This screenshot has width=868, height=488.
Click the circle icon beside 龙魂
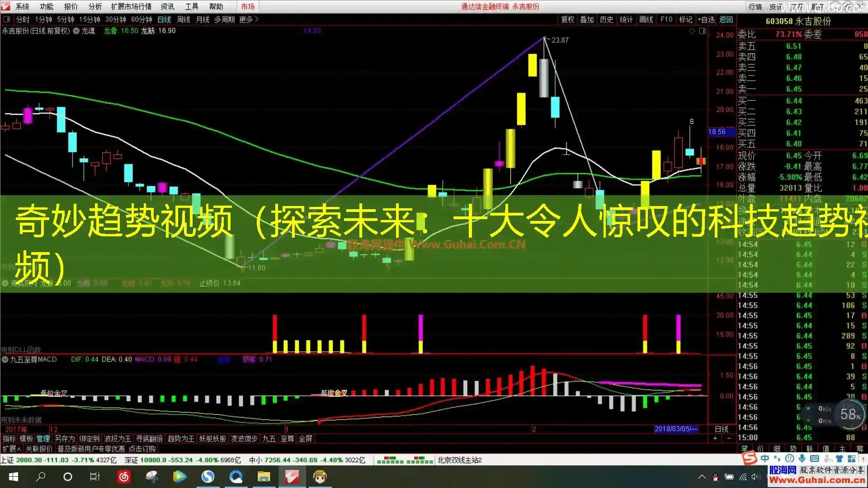coord(76,31)
